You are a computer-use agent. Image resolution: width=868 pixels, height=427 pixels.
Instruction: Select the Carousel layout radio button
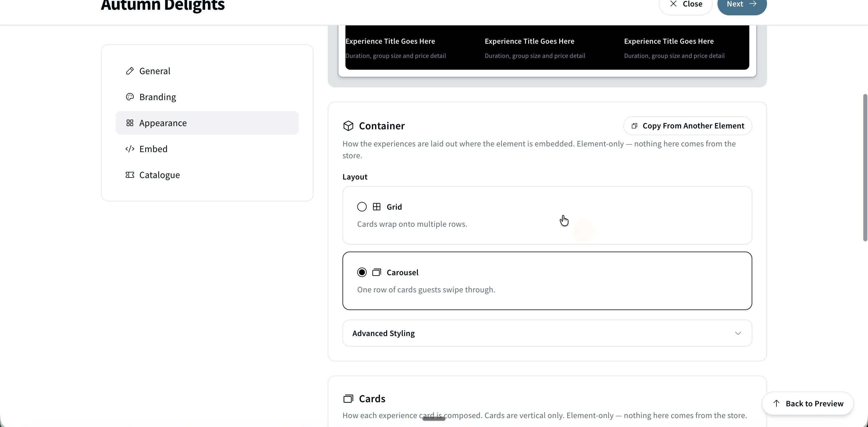pyautogui.click(x=362, y=272)
